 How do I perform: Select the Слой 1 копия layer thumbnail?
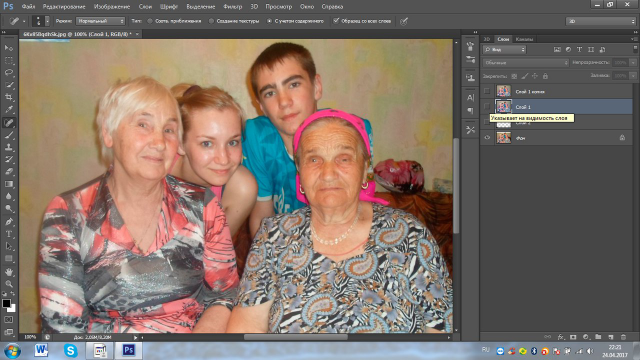(x=504, y=91)
